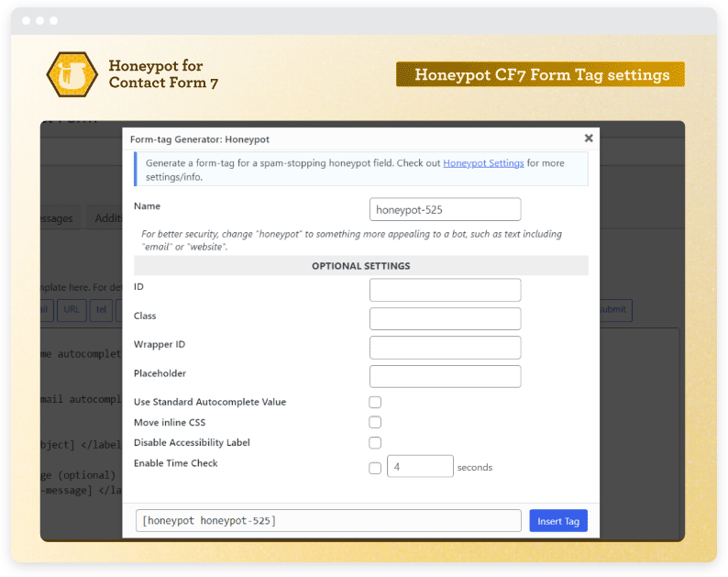Click the Placeholder input field
728x577 pixels.
point(445,376)
